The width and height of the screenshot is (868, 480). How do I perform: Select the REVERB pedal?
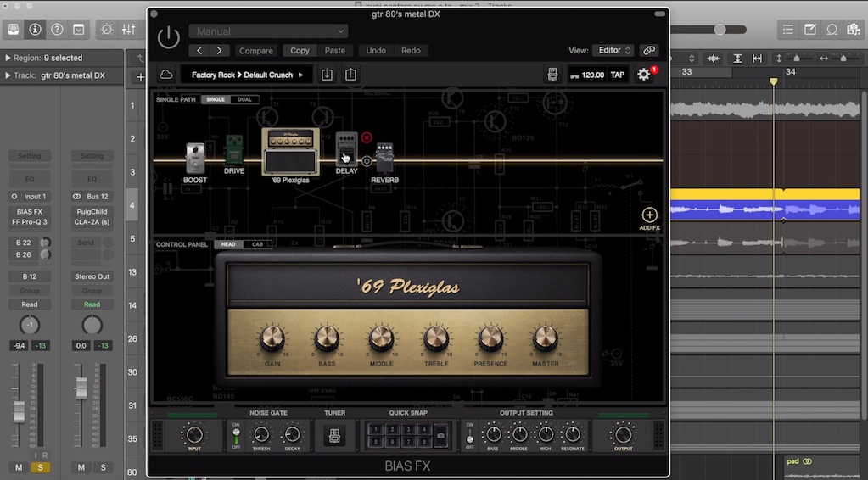coord(384,158)
